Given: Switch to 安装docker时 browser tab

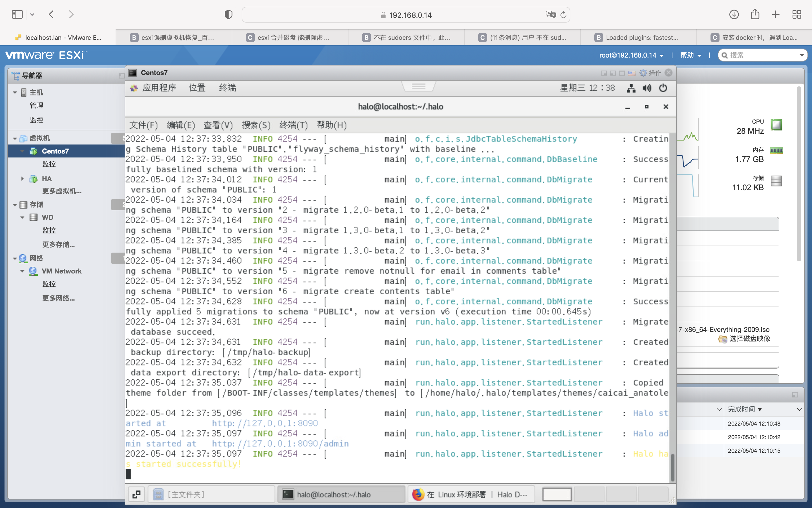Looking at the screenshot, I should pyautogui.click(x=754, y=37).
